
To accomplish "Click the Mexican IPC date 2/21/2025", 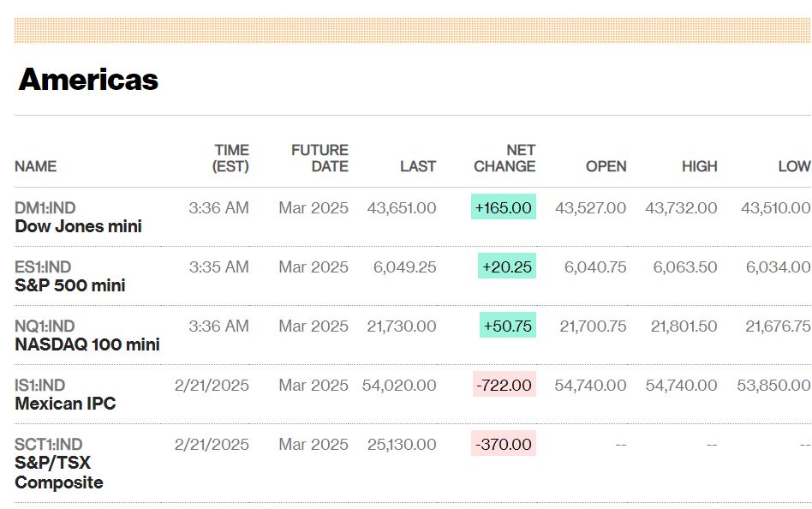I will tap(212, 385).
